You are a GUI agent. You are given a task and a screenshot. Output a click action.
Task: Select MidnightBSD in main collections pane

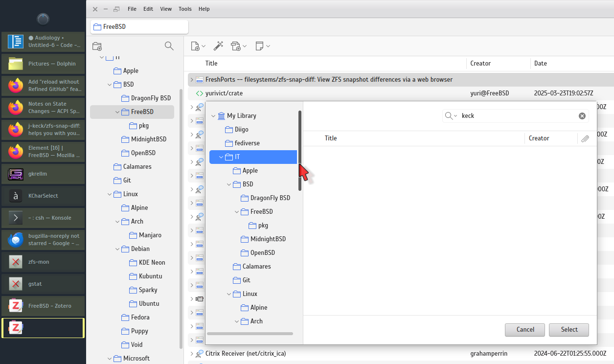144,139
